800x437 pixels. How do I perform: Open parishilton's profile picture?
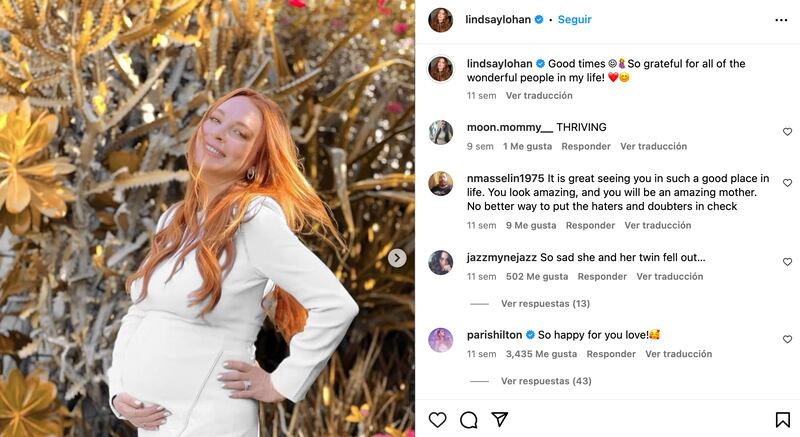pyautogui.click(x=441, y=340)
